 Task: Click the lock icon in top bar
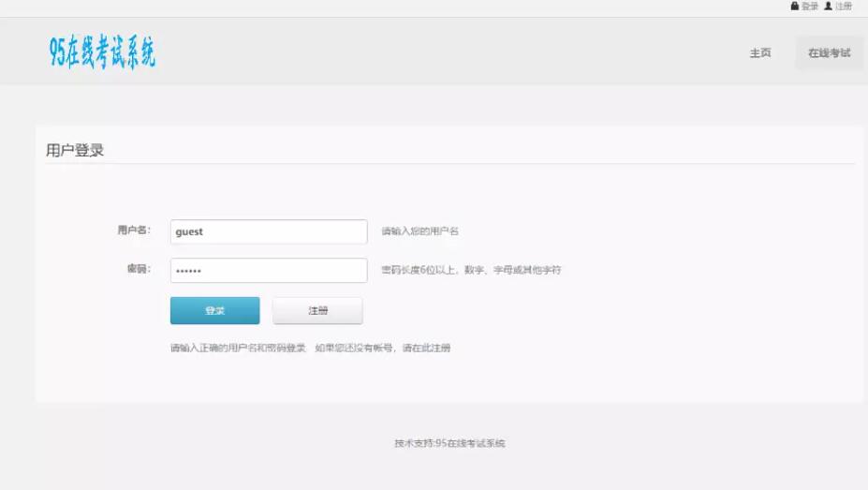[795, 7]
